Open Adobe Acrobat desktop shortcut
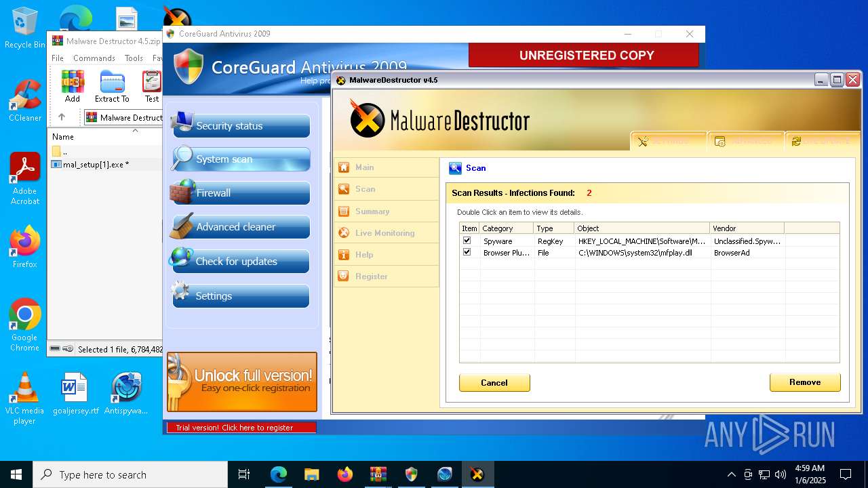868x488 pixels. (x=25, y=179)
